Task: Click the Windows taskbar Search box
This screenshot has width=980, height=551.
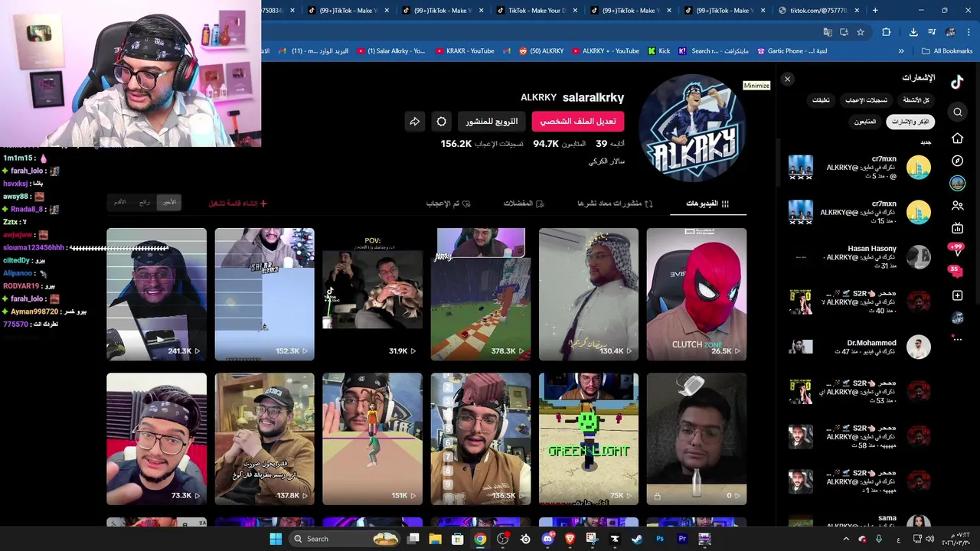Action: tap(345, 539)
